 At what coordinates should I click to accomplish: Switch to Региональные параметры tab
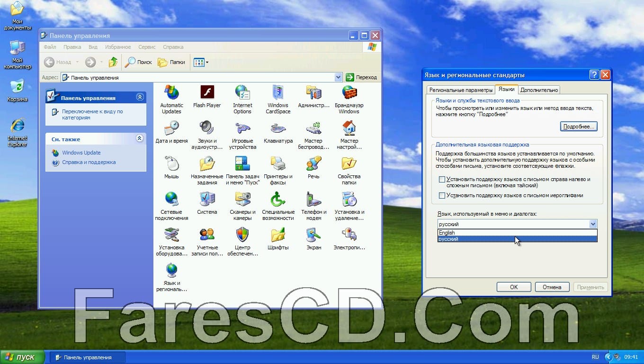(461, 90)
